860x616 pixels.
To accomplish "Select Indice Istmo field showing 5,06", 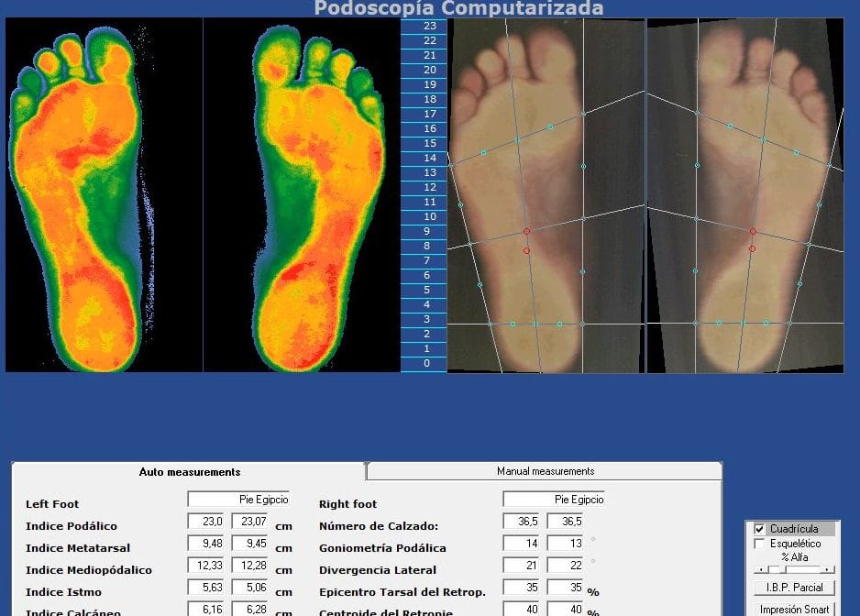I will pyautogui.click(x=249, y=588).
